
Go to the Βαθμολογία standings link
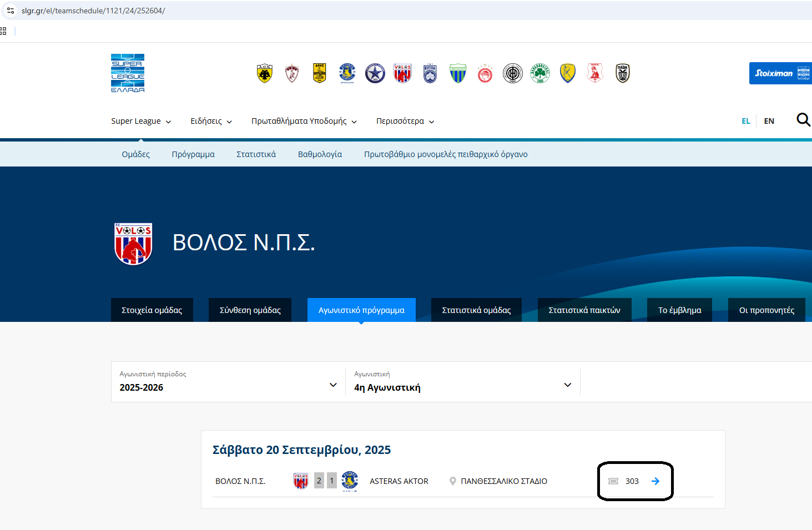320,154
